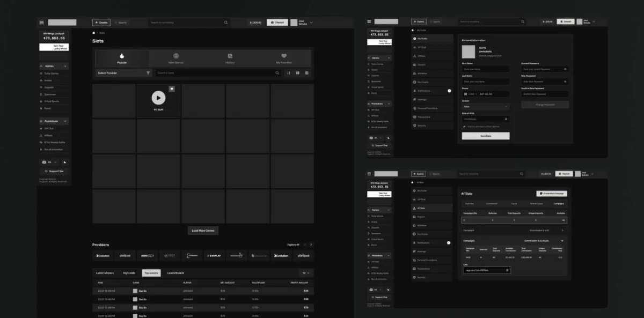
Task: Click search magnifier in Slots top bar
Action: click(x=226, y=23)
